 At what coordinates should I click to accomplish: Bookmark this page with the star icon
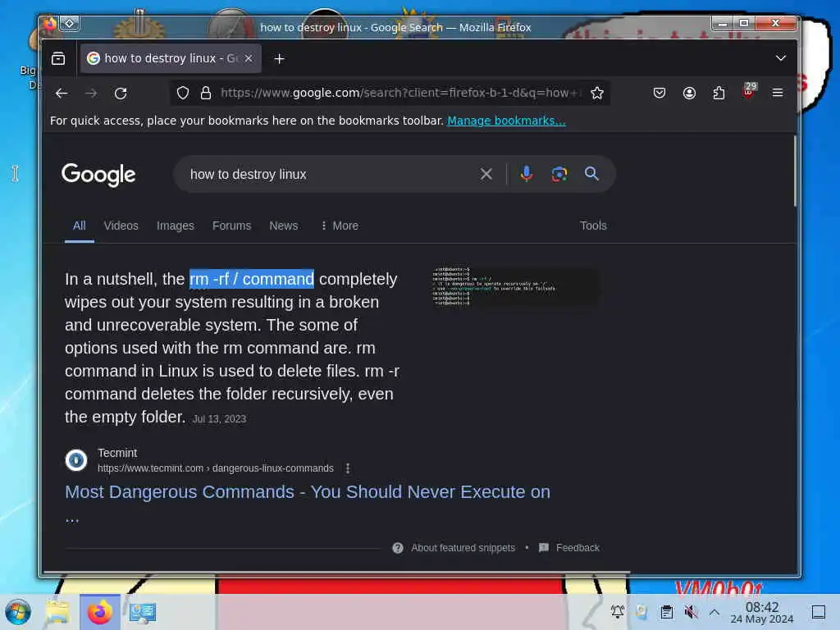point(597,94)
